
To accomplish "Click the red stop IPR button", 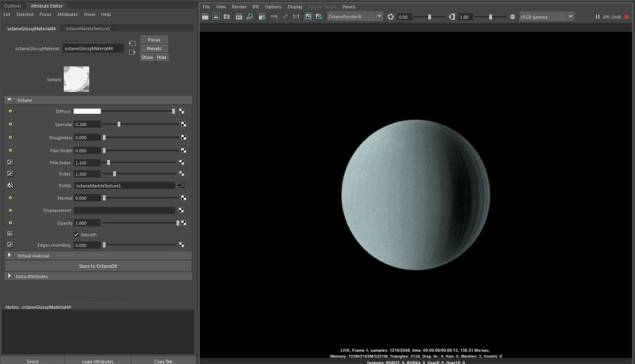I will click(627, 17).
